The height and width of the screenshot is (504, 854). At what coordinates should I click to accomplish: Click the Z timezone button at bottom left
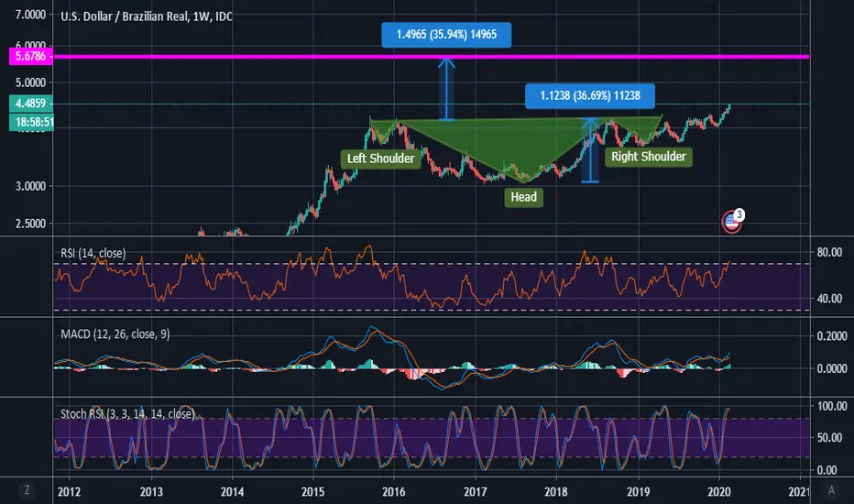click(x=27, y=490)
